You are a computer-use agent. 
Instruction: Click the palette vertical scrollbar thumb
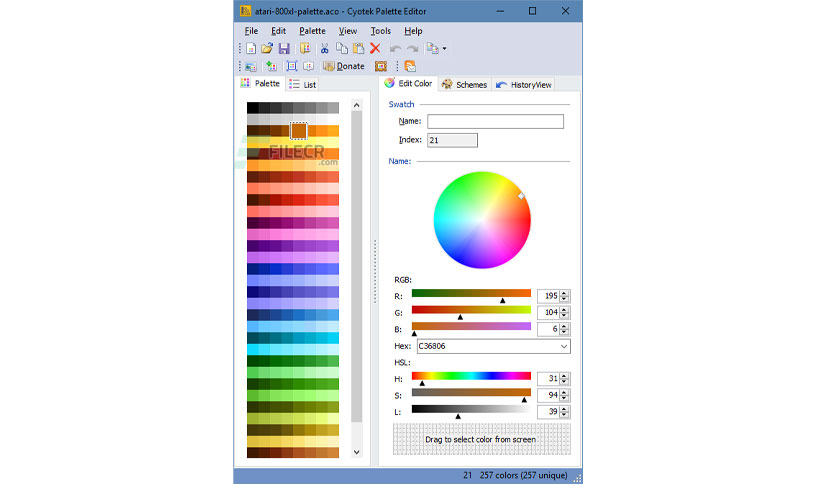pyautogui.click(x=357, y=267)
